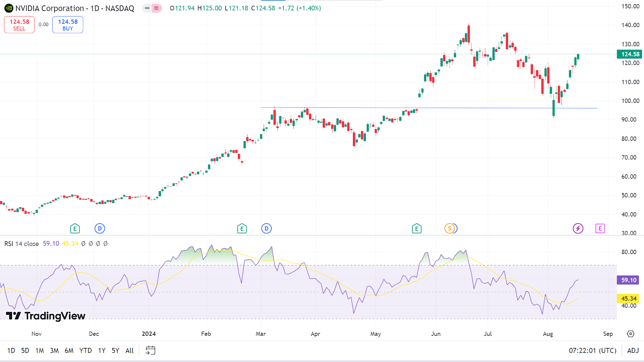Screen dimensions: 644x362
Task: Open the December dividend marker D
Action: tap(100, 229)
